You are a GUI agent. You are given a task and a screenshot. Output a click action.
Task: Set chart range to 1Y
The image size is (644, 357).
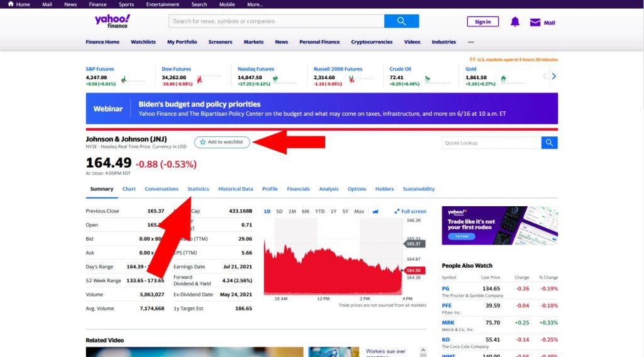[x=333, y=211]
